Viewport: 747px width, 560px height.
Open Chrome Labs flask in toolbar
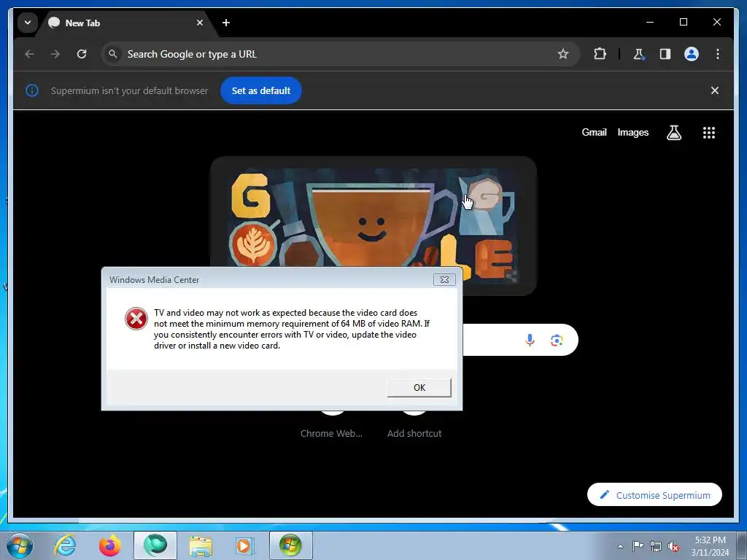[x=638, y=54]
